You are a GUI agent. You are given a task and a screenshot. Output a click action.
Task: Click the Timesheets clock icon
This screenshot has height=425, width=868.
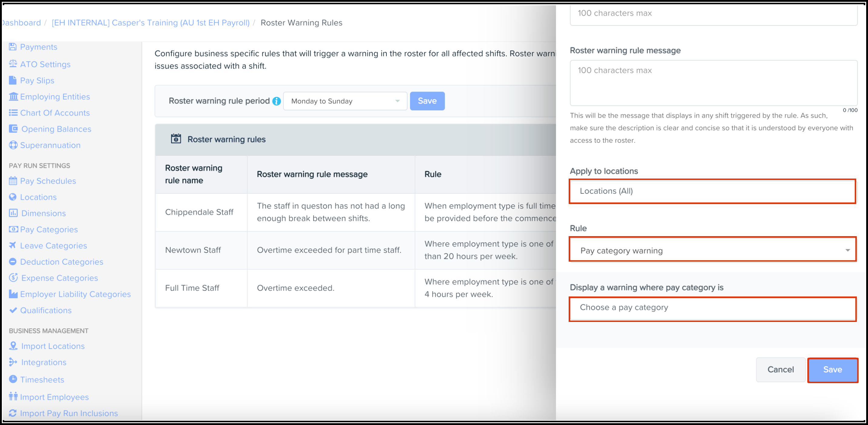click(13, 379)
